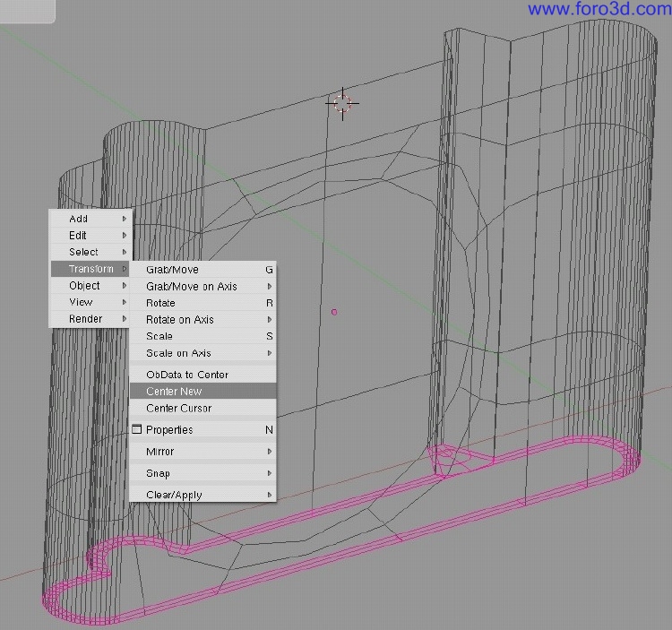The image size is (672, 630).
Task: Open the Select submenu
Action: 90,252
